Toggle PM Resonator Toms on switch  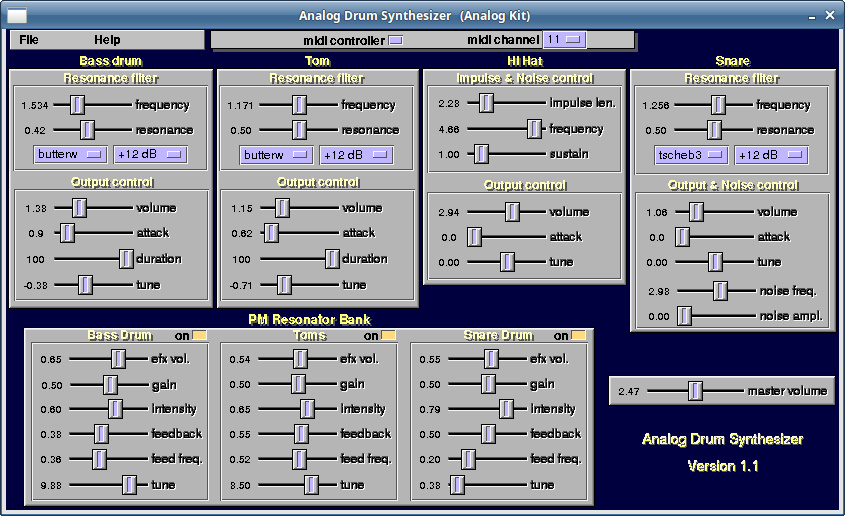click(x=388, y=336)
